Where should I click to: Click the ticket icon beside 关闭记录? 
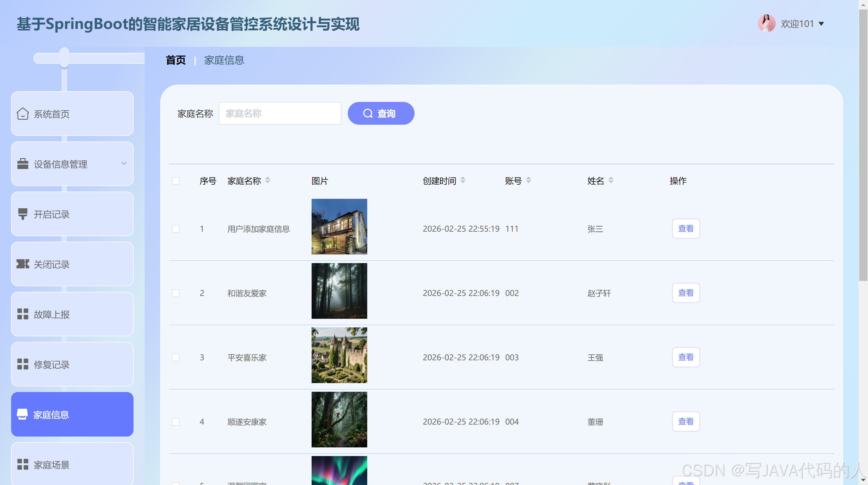coord(23,264)
